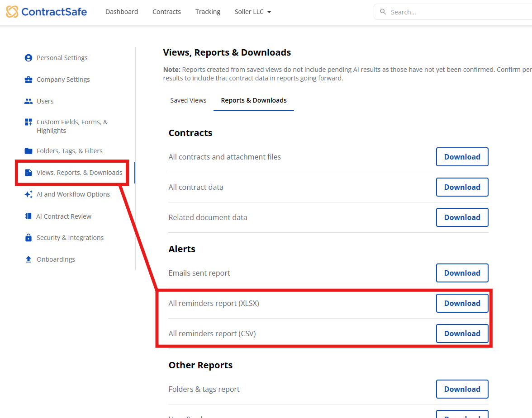
Task: Click the Security & Integrations lock icon
Action: tap(28, 238)
